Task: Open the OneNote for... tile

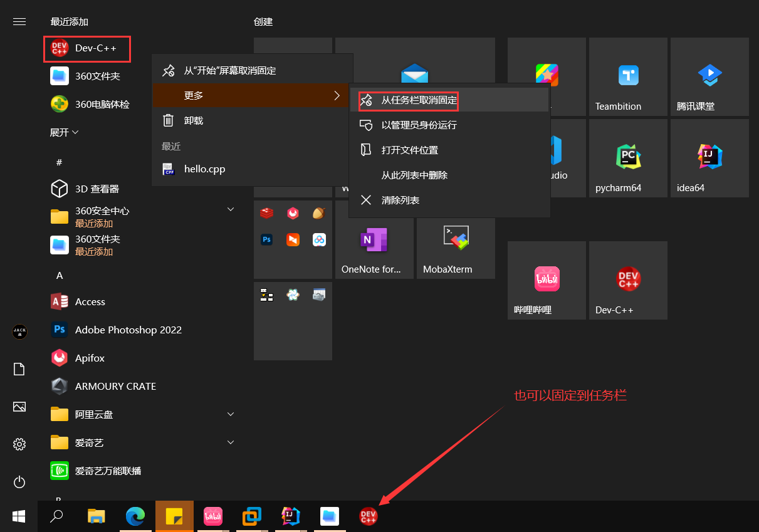Action: click(x=374, y=248)
